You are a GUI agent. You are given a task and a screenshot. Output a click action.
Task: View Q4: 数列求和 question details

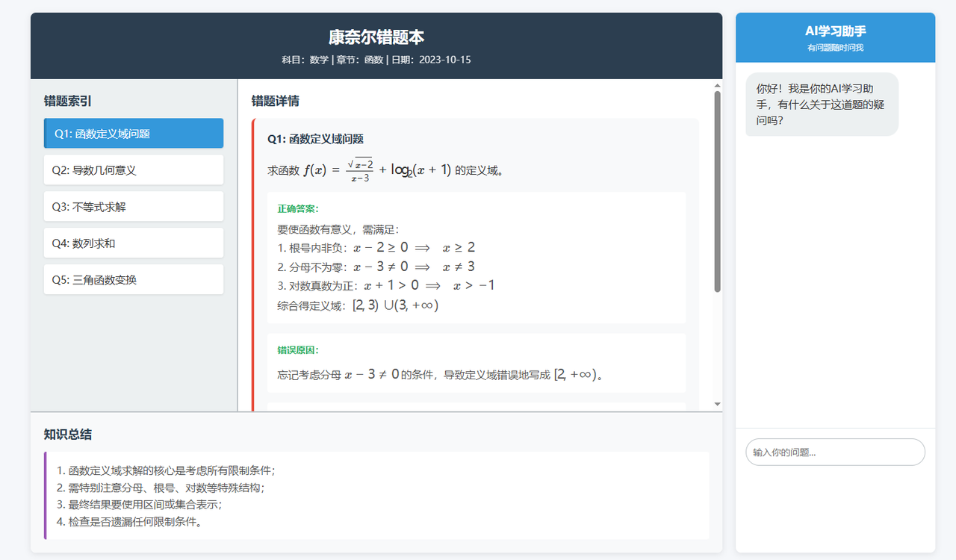[133, 243]
